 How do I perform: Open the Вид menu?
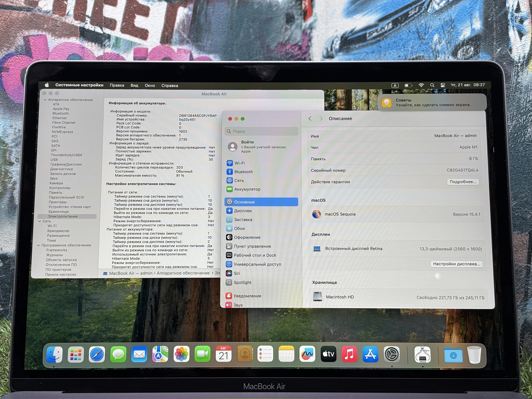click(x=134, y=85)
